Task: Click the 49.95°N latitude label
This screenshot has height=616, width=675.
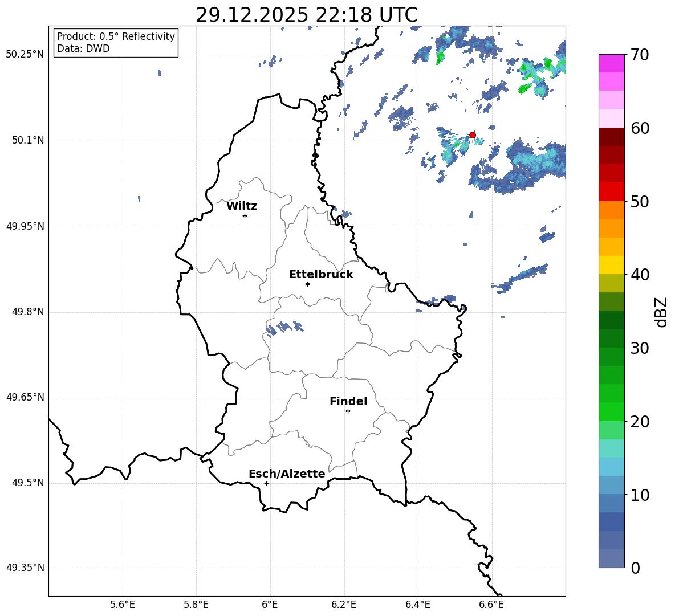Action: (25, 226)
